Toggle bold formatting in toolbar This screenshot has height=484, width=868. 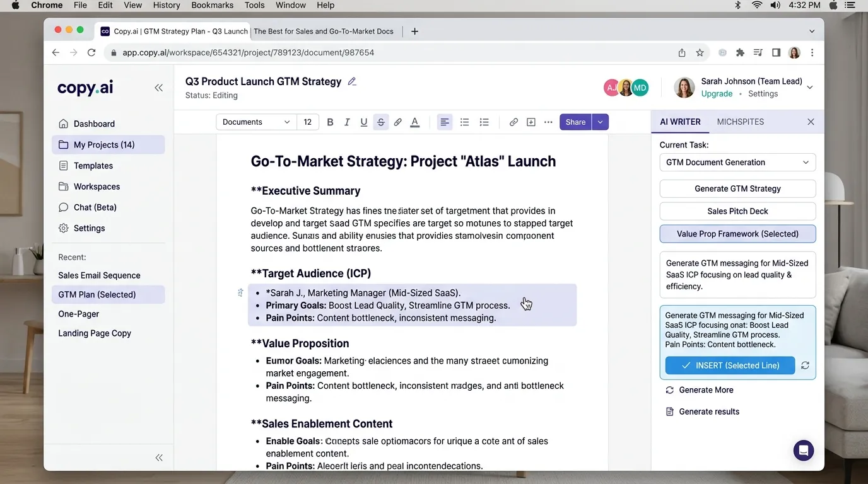[x=330, y=122]
